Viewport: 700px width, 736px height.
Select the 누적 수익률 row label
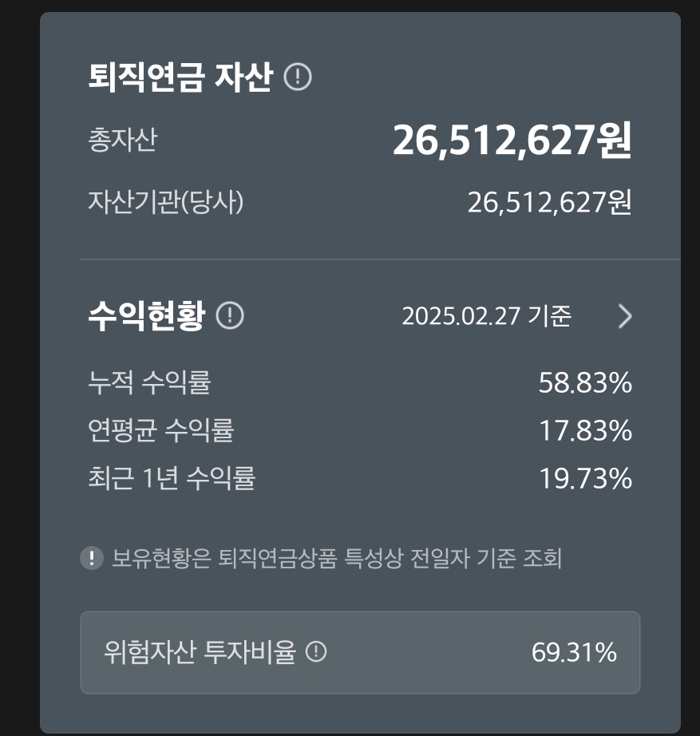pyautogui.click(x=149, y=383)
